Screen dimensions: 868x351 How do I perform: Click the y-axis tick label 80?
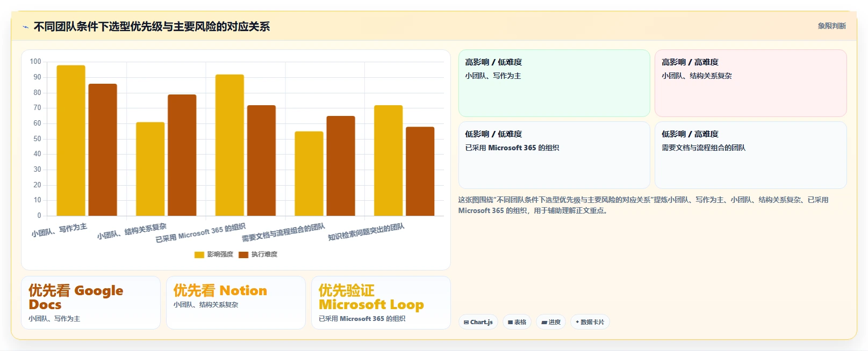point(37,92)
